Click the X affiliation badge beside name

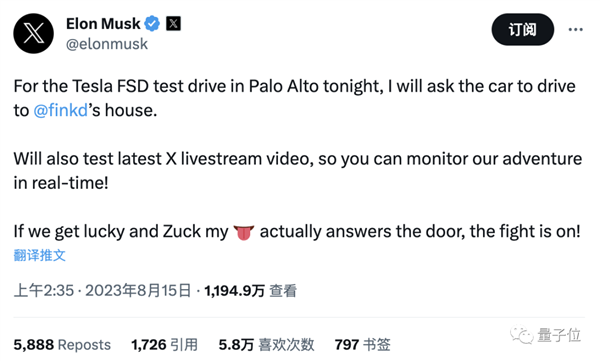coord(173,24)
